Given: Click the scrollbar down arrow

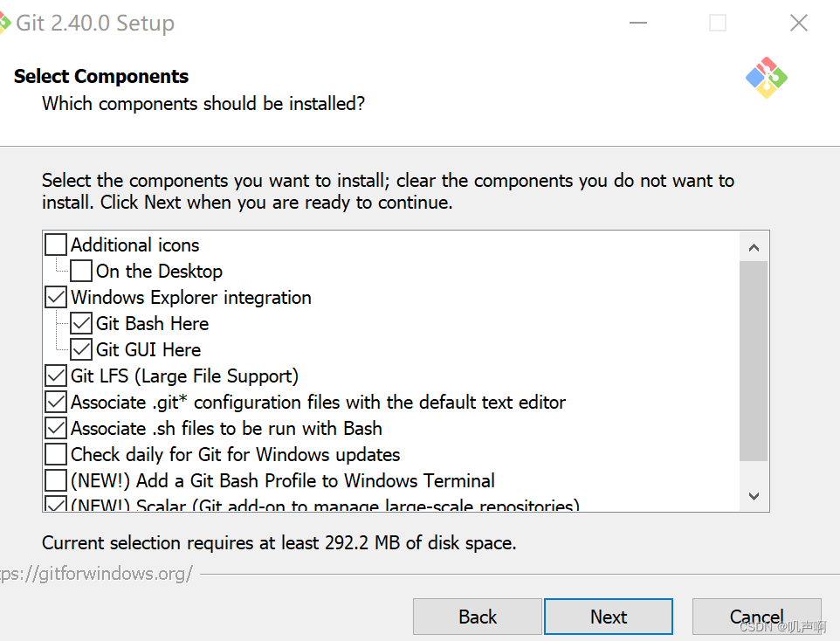Looking at the screenshot, I should click(x=754, y=495).
